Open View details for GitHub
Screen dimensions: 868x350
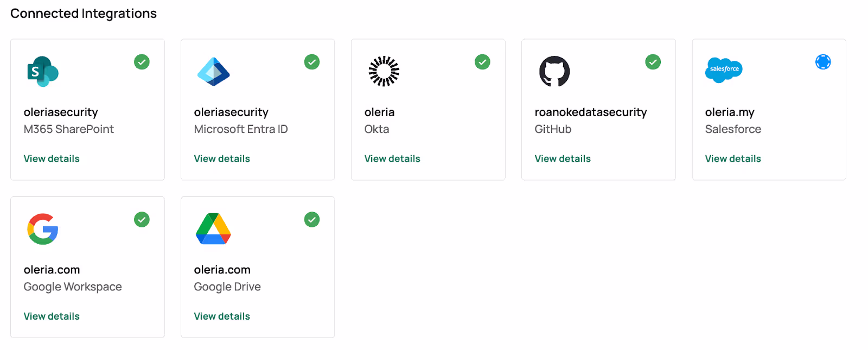coord(563,158)
